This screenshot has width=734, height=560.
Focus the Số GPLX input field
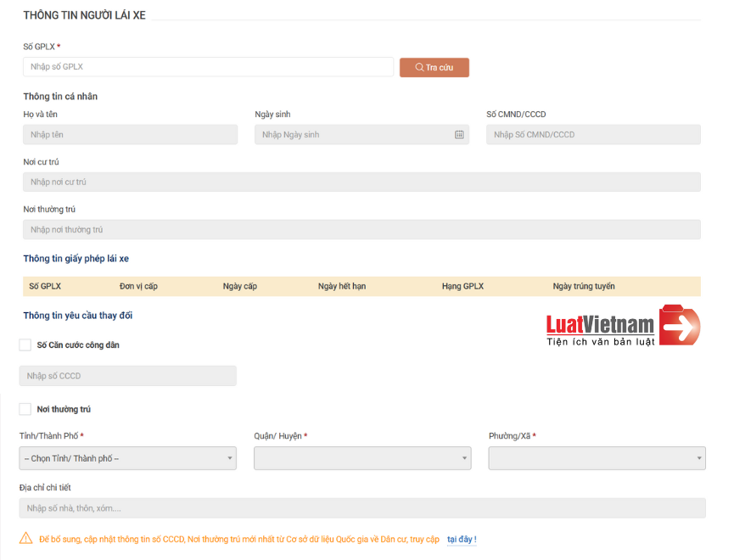208,67
